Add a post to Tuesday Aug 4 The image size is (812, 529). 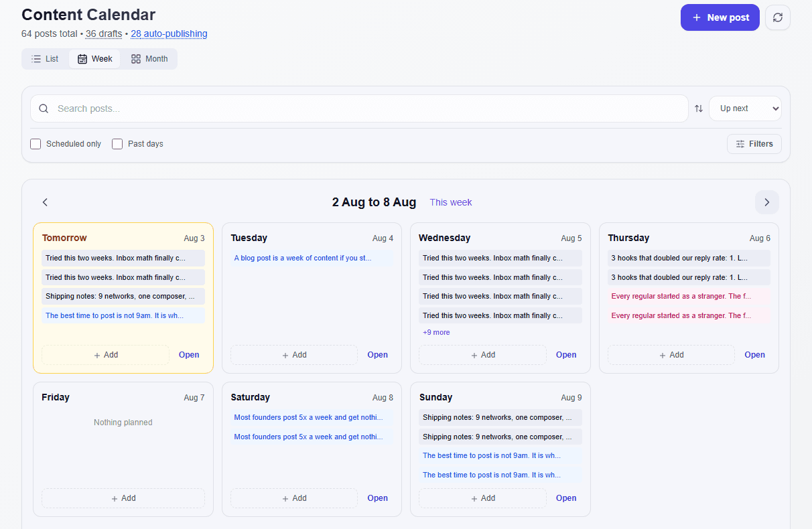click(x=294, y=355)
